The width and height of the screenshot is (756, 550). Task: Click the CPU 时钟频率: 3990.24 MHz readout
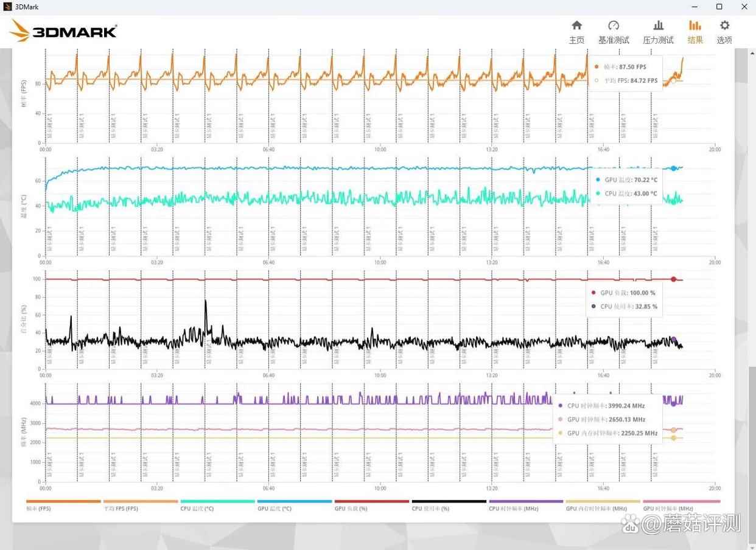pos(606,406)
